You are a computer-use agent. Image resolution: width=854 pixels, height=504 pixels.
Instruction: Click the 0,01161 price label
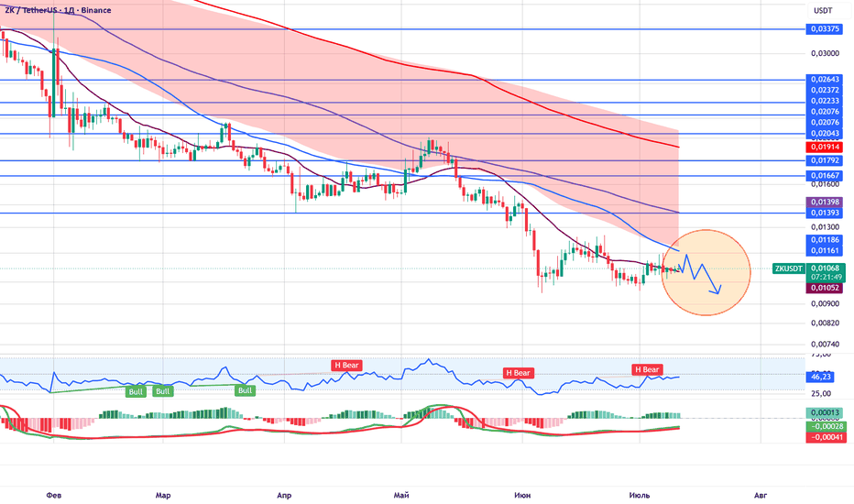pyautogui.click(x=825, y=251)
